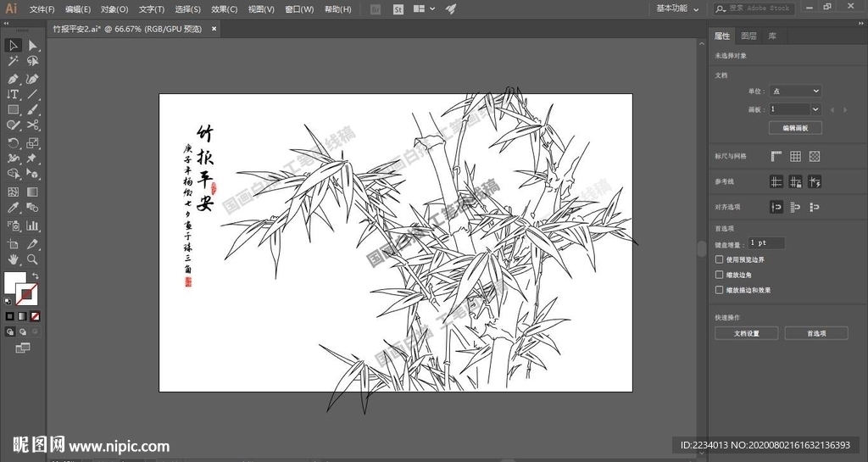Viewport: 868px width, 462px height.
Task: Toggle 缩放描边和效果 checkbox
Action: pyautogui.click(x=720, y=290)
